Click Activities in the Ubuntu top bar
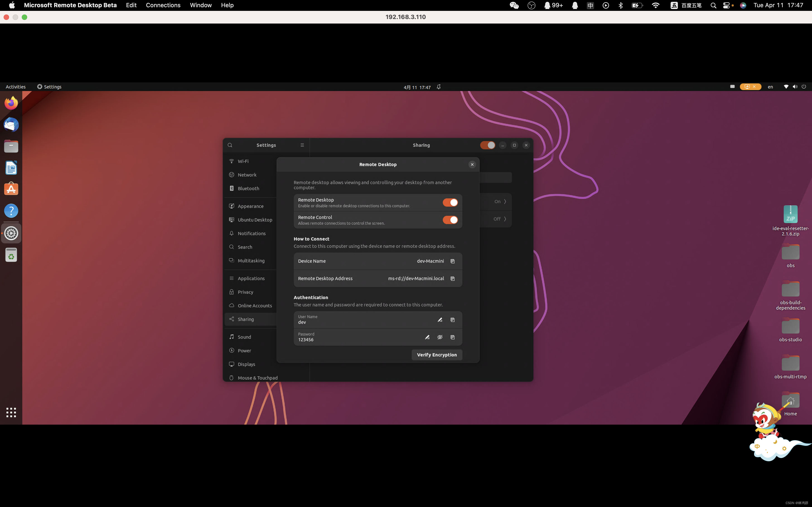 (x=15, y=86)
